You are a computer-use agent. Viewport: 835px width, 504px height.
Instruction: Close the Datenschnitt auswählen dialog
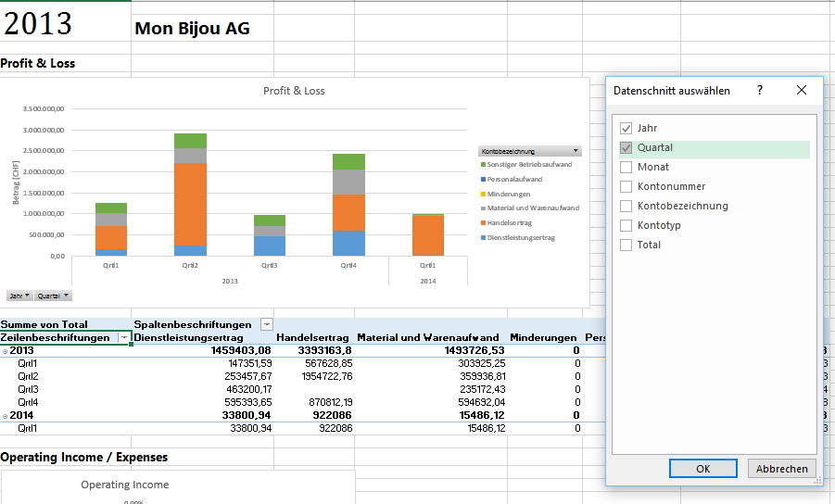click(802, 90)
